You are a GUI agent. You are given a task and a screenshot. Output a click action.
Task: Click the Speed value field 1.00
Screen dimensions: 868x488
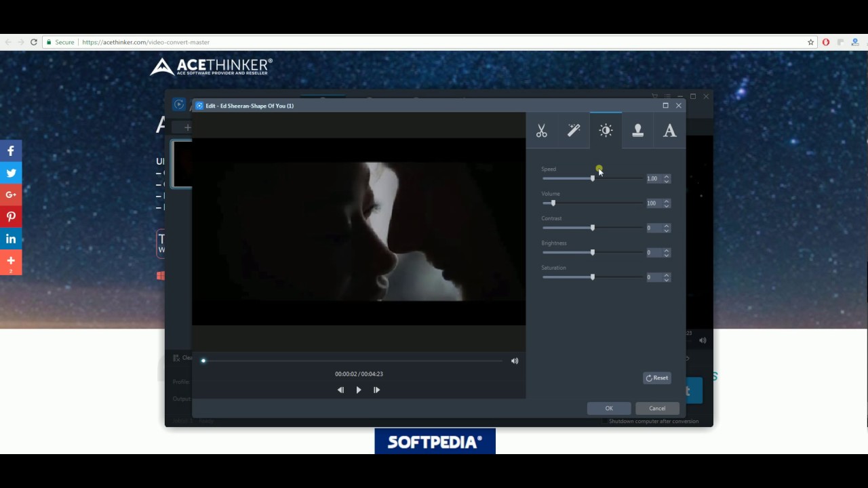(654, 178)
